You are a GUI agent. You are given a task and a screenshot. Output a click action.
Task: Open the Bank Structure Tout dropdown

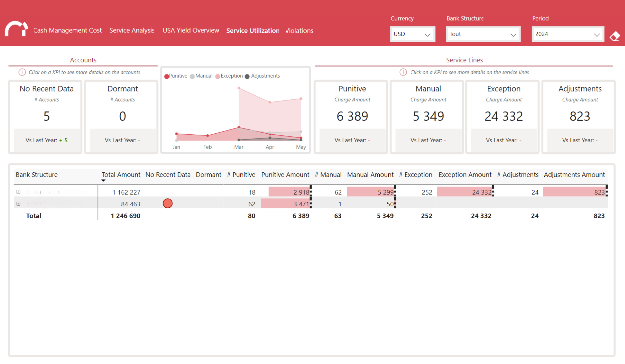coord(483,34)
